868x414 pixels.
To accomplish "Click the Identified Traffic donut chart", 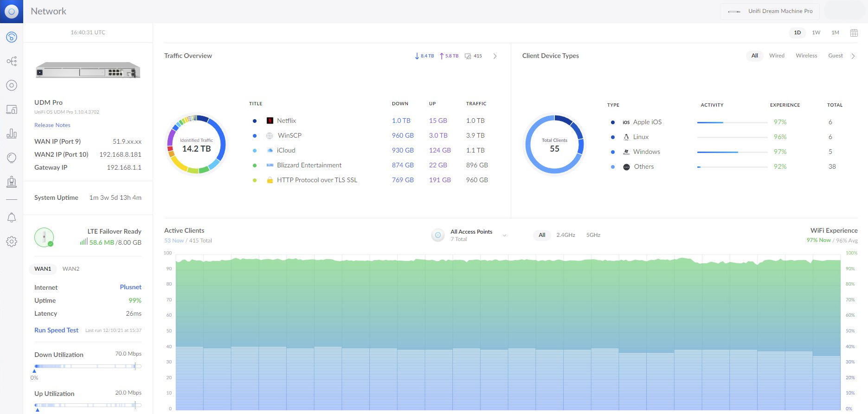I will (196, 144).
